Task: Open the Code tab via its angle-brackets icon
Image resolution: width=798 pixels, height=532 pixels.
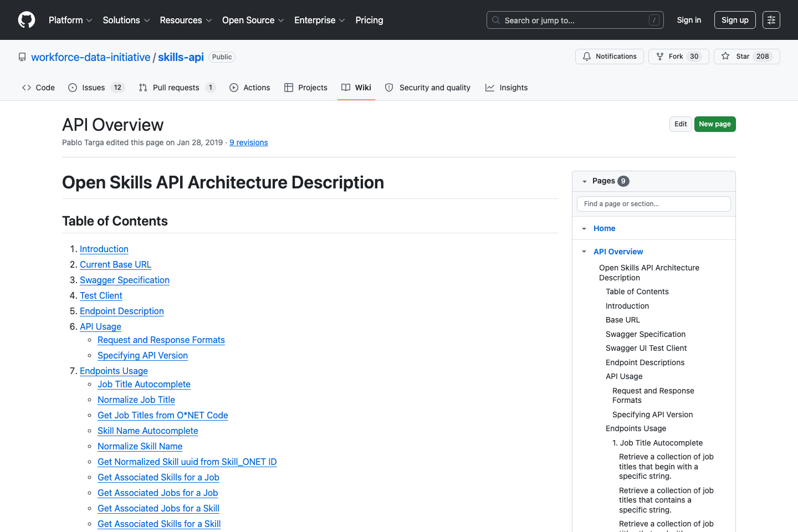Action: (27, 87)
